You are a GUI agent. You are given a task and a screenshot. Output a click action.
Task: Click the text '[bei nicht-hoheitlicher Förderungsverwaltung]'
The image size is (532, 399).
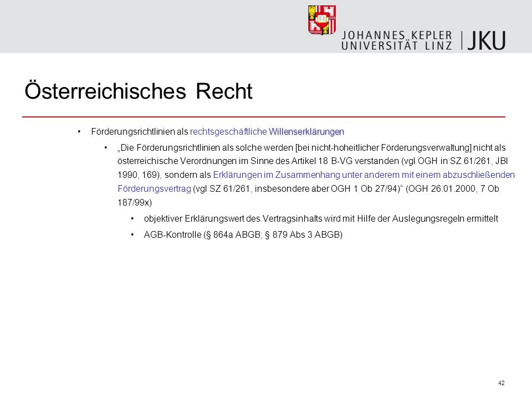(383, 147)
